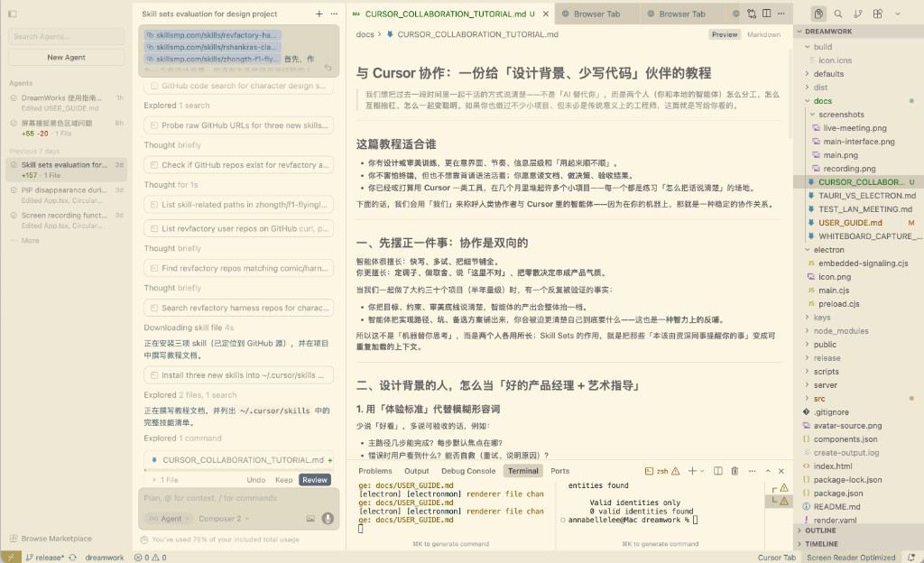Kill terminal with trash icon
This screenshot has height=563, width=924.
tap(735, 471)
